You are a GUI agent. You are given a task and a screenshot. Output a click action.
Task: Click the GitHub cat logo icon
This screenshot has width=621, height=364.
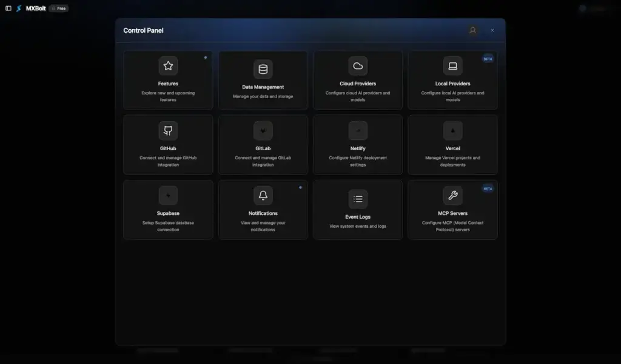coord(168,131)
